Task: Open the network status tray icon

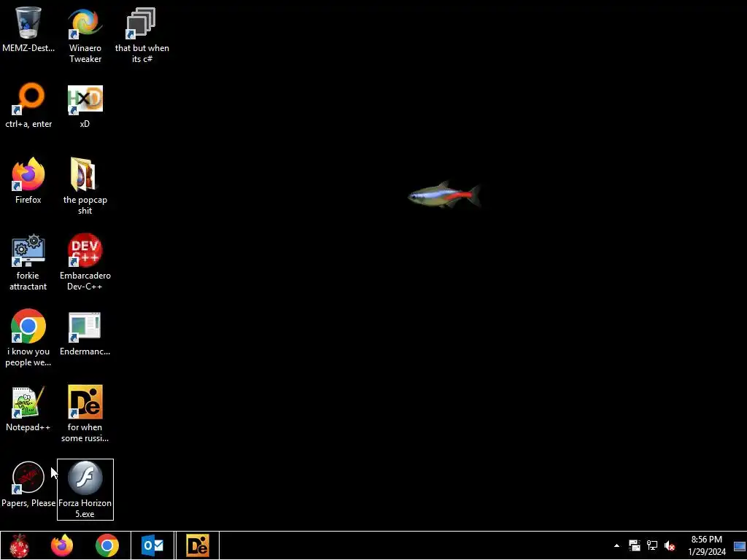Action: 651,545
